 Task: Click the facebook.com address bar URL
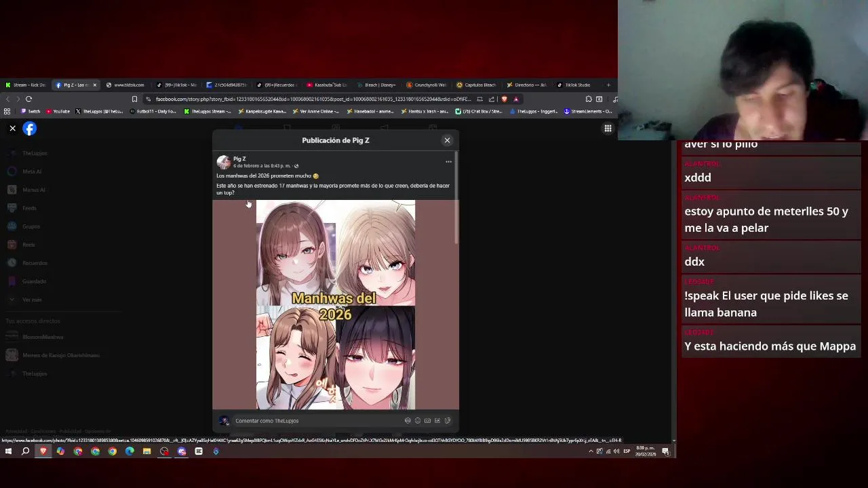click(x=312, y=99)
